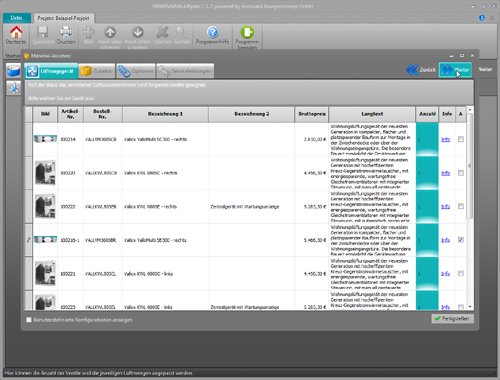Click the scrollbar up arrow in the table

click(470, 109)
